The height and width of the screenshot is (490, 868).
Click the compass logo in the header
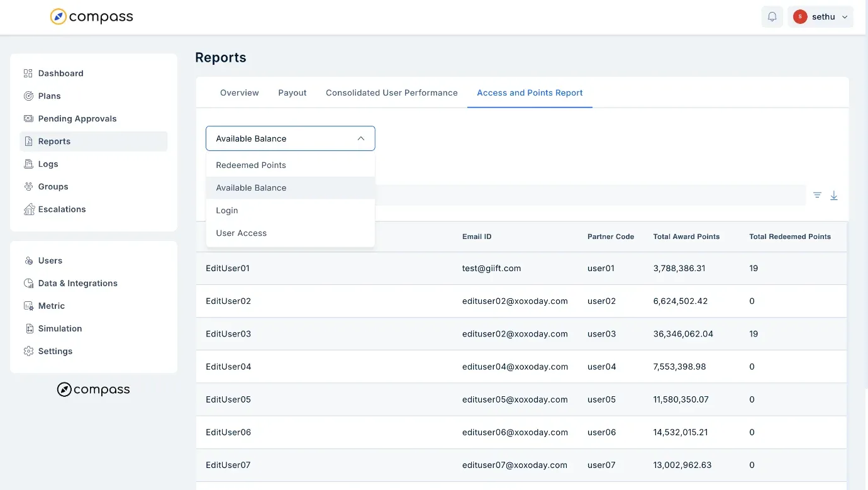click(92, 17)
